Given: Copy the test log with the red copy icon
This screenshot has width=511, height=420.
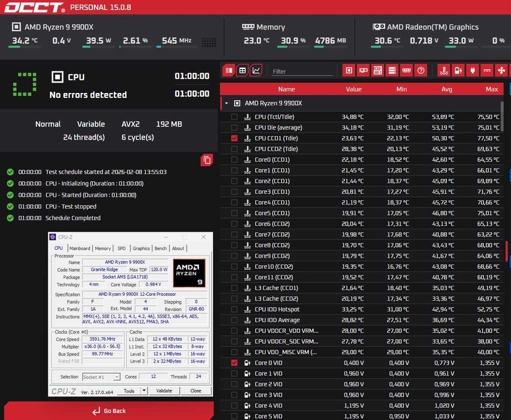Looking at the screenshot, I should (x=206, y=160).
